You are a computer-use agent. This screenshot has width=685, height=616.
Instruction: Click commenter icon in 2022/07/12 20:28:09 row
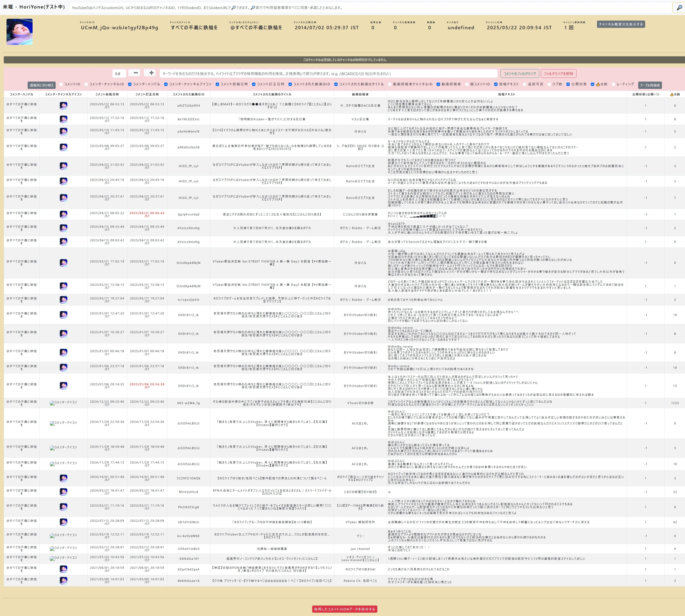coord(63,522)
